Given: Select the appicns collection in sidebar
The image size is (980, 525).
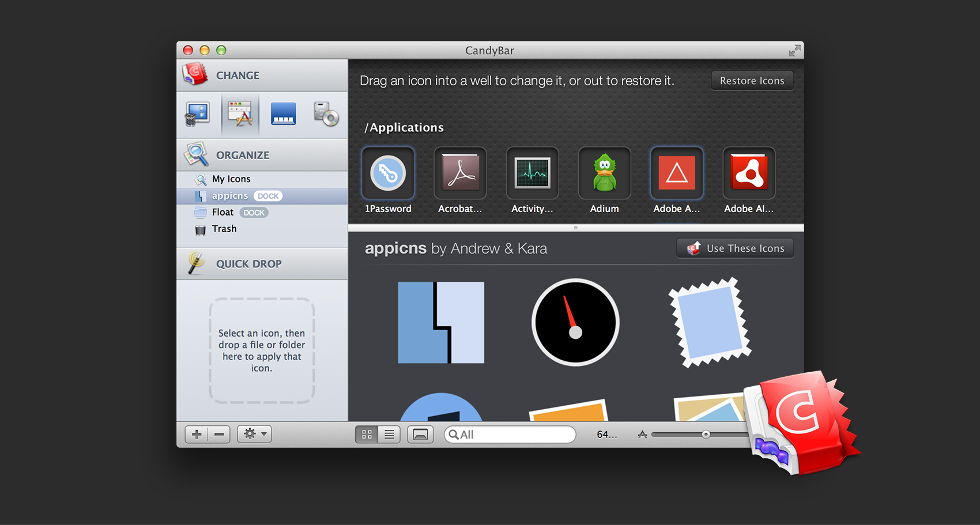Looking at the screenshot, I should click(x=262, y=196).
